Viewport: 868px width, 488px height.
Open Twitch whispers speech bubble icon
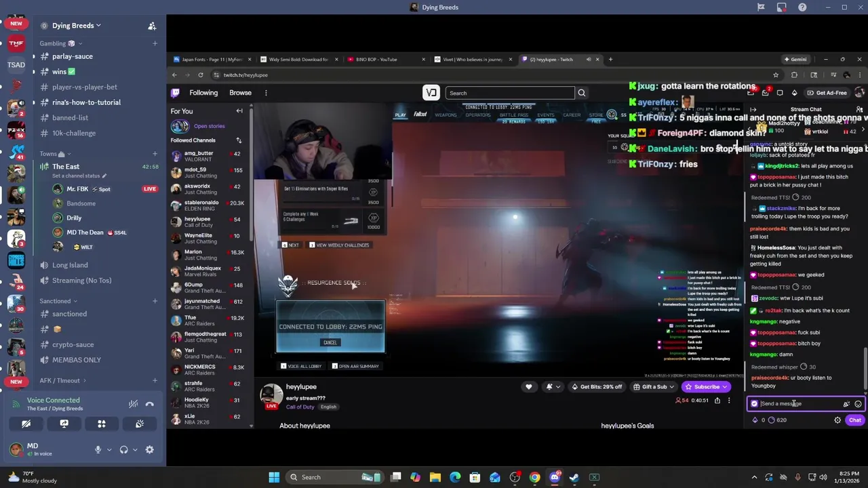click(x=780, y=93)
